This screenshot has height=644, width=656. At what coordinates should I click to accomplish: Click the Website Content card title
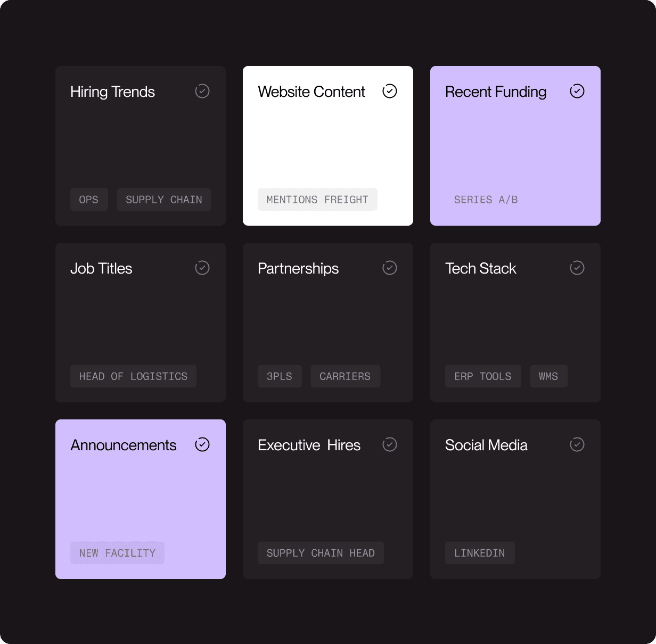(311, 92)
